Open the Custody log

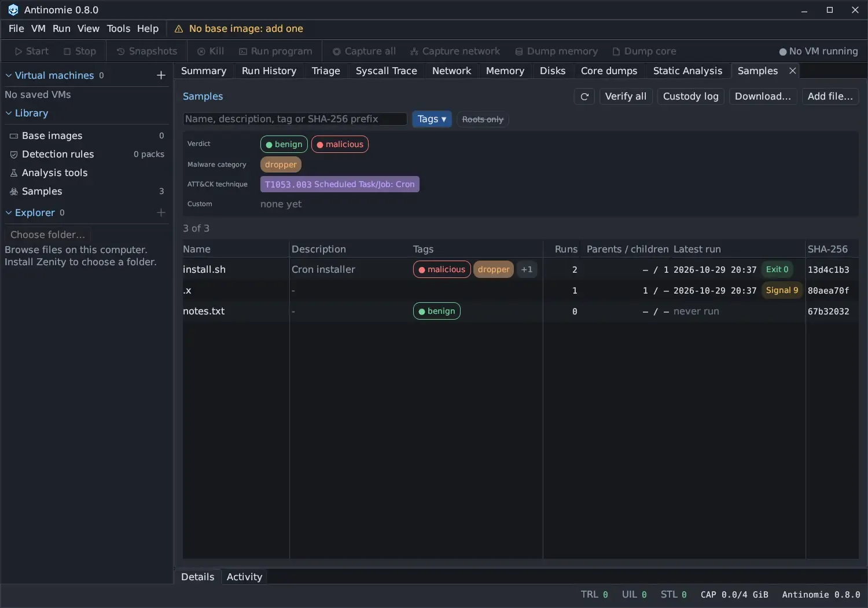(x=690, y=97)
